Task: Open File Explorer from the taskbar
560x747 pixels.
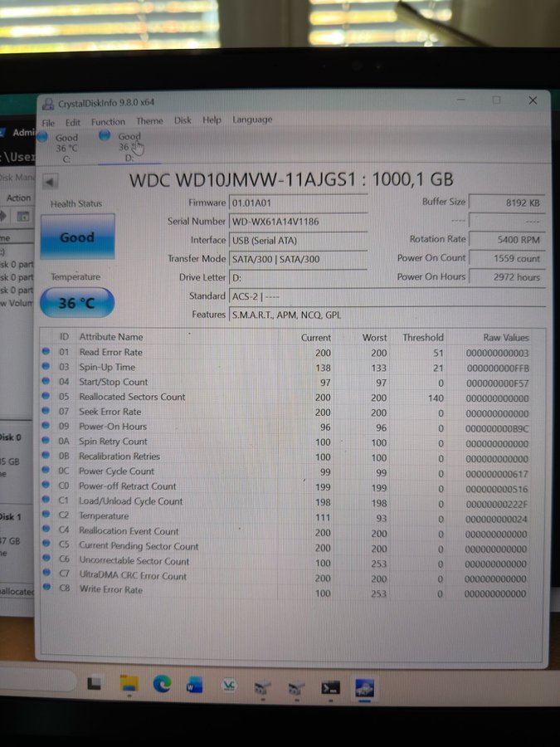Action: click(129, 685)
